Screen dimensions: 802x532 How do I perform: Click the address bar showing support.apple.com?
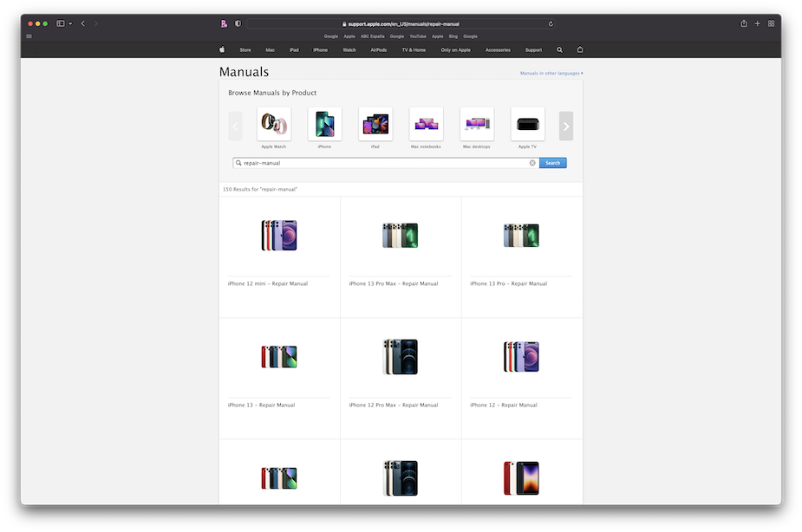401,24
